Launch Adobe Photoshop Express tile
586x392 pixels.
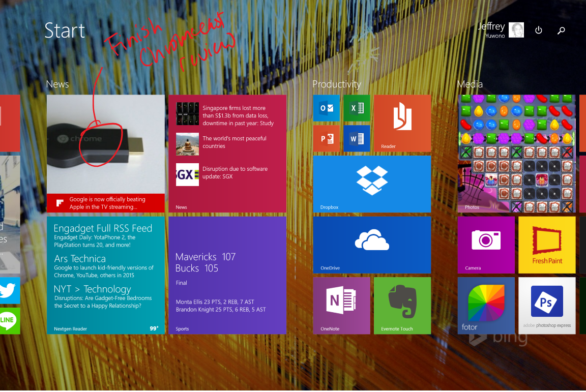point(547,305)
